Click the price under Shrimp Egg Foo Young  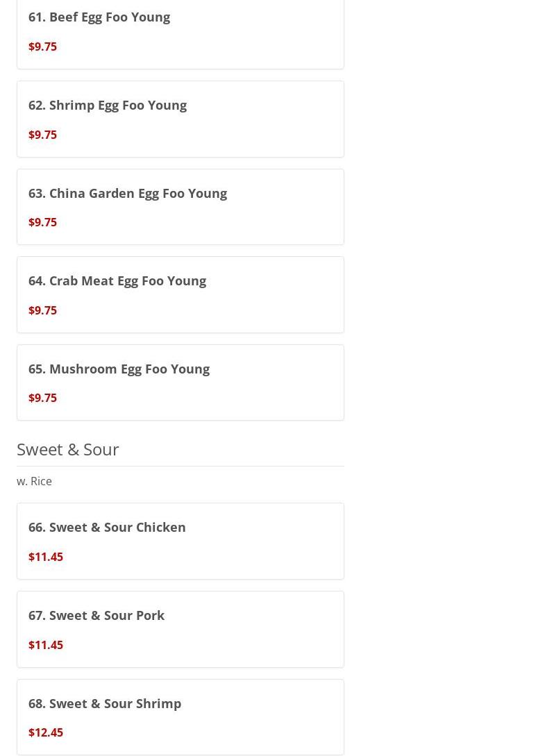point(42,135)
